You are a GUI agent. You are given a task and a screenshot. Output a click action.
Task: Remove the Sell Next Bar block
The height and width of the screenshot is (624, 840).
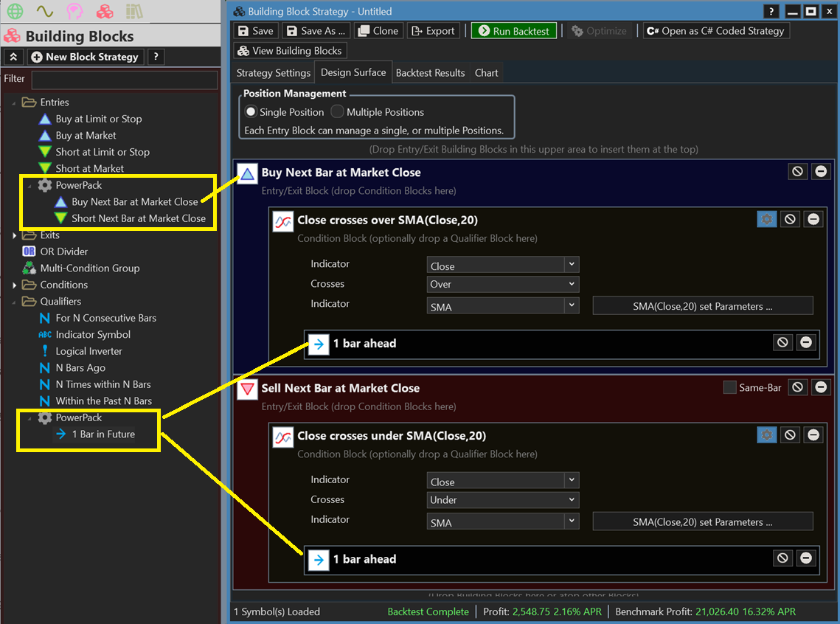pos(820,387)
